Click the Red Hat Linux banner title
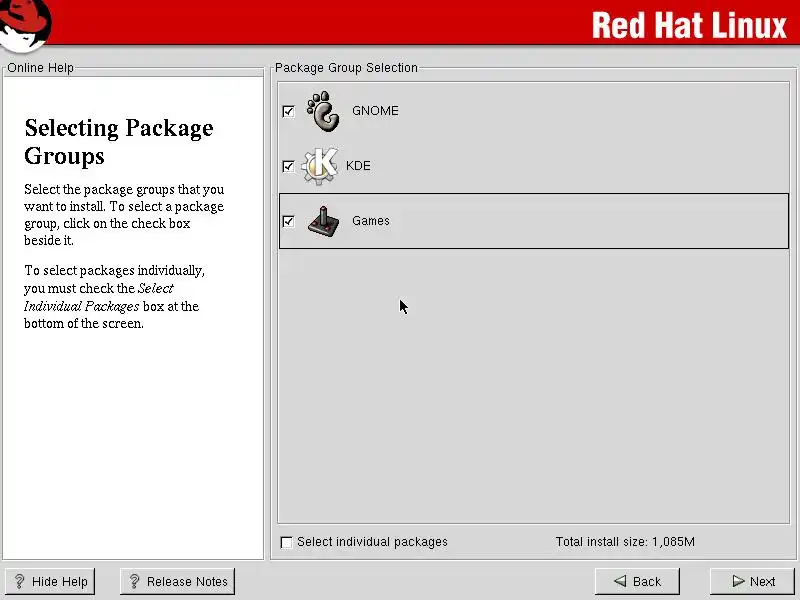 pos(689,25)
